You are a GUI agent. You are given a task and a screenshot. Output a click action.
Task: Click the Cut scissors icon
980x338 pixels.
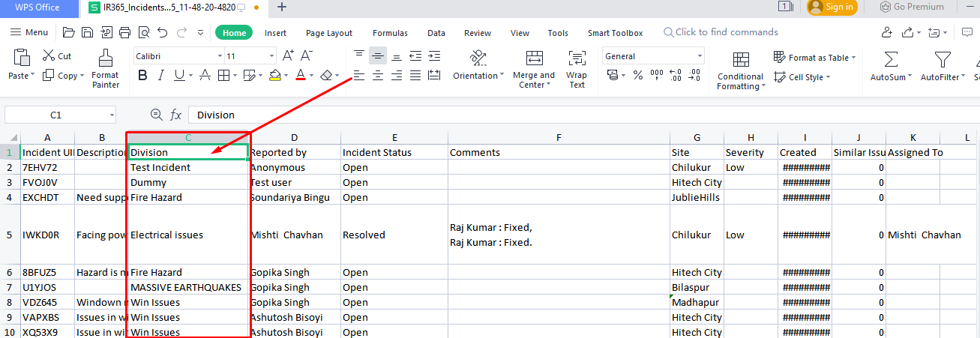(49, 56)
